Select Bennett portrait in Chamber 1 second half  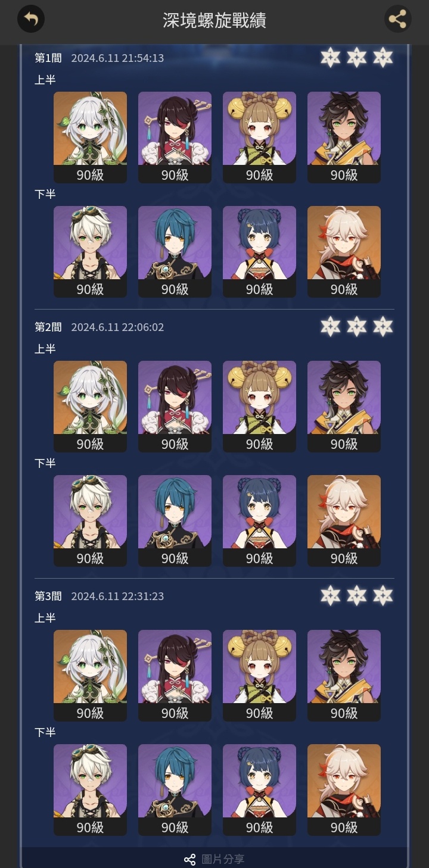coord(90,252)
